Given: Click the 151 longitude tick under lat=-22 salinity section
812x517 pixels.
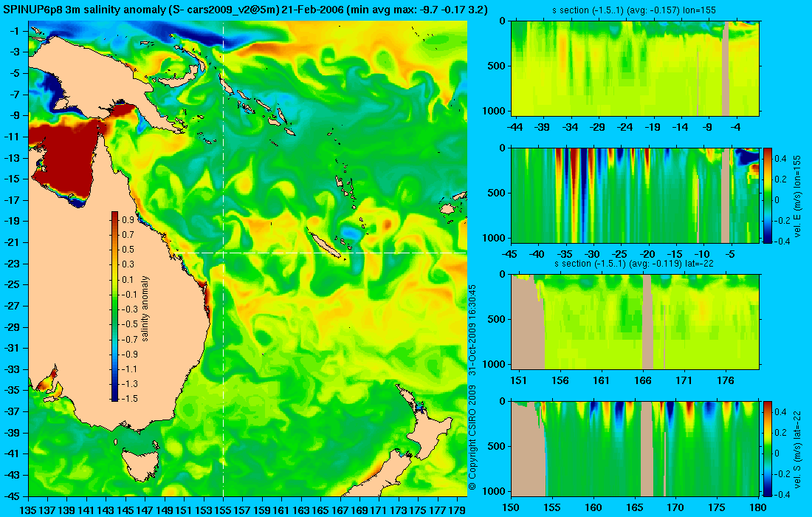Looking at the screenshot, I should (x=518, y=381).
